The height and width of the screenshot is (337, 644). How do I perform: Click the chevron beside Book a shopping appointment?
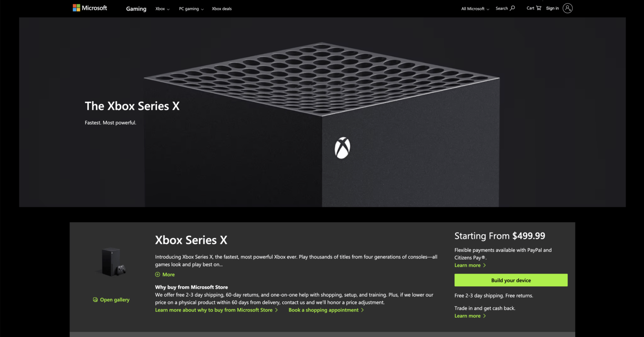click(x=363, y=310)
